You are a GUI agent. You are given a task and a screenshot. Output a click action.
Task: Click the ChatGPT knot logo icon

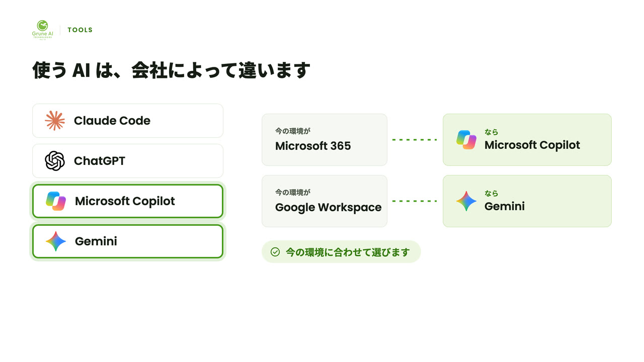(55, 161)
